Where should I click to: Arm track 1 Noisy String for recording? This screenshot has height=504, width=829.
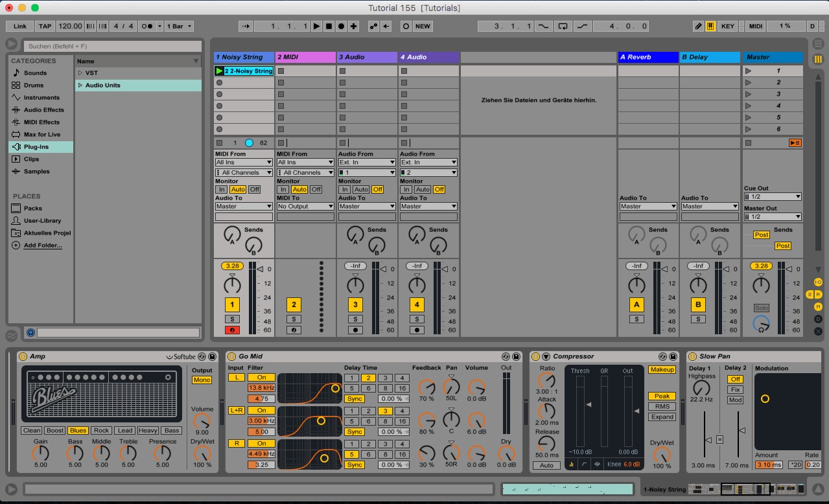(x=232, y=330)
